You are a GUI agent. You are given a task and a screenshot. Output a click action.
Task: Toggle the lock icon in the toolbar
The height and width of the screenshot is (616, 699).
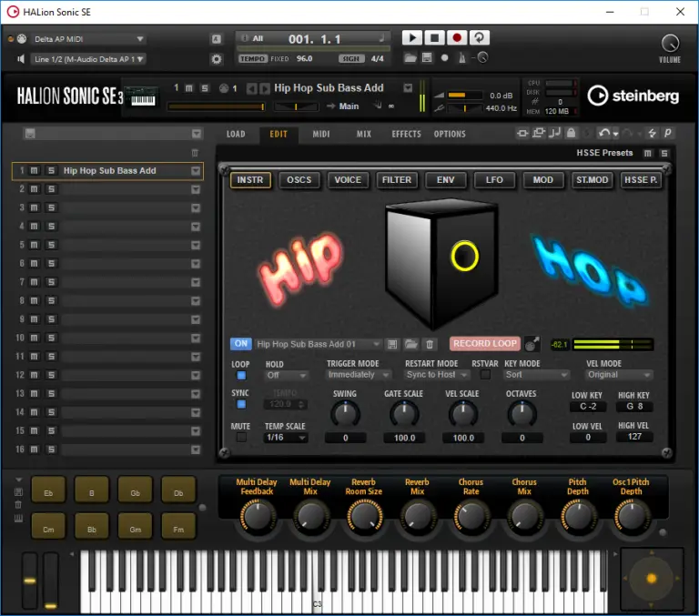click(571, 133)
